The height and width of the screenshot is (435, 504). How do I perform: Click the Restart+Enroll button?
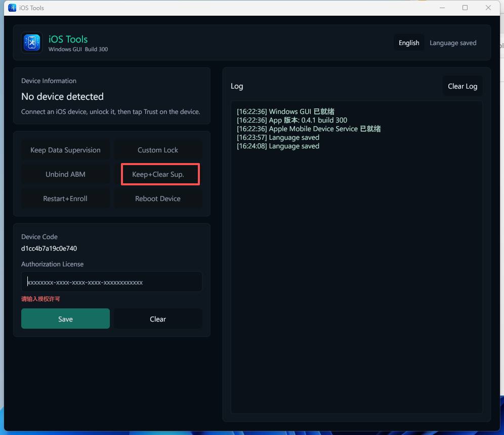tap(65, 199)
